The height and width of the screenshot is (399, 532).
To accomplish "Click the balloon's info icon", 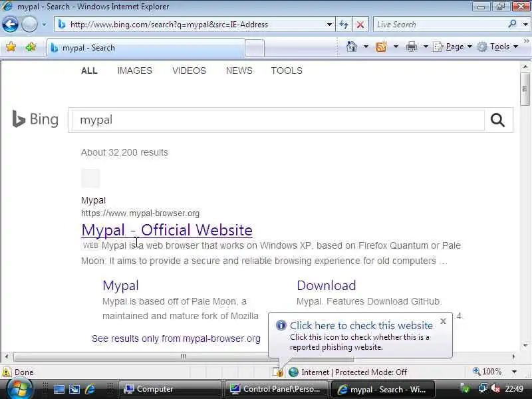I will [281, 325].
